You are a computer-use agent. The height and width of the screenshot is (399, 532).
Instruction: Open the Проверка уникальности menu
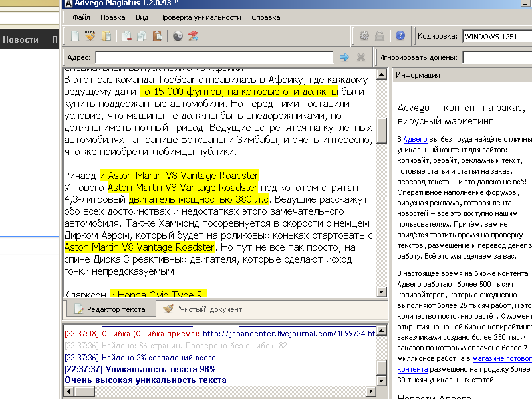[x=200, y=17]
